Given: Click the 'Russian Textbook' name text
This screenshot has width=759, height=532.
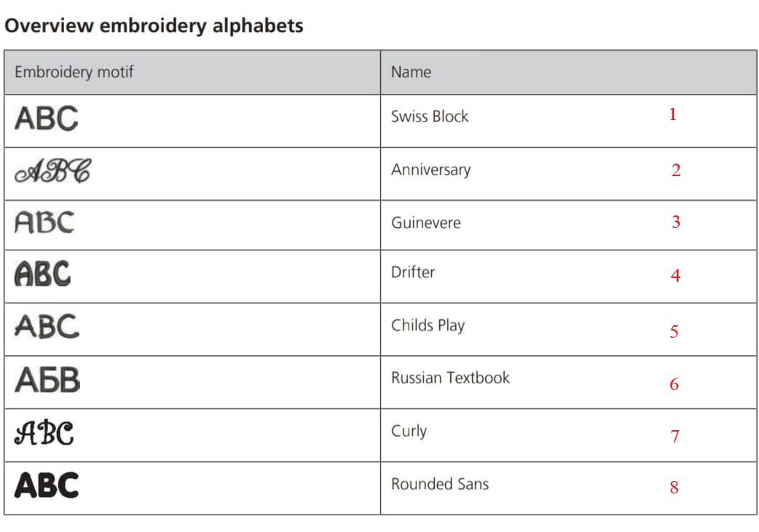Looking at the screenshot, I should click(450, 378).
